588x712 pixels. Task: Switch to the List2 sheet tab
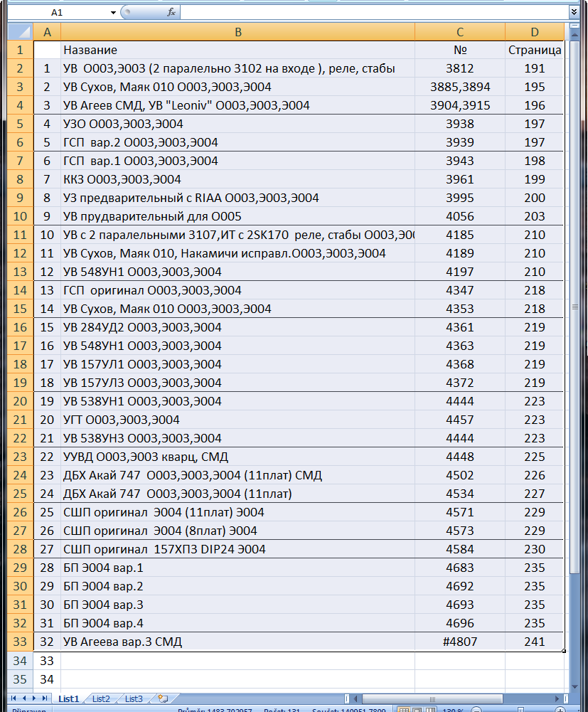[x=101, y=698]
